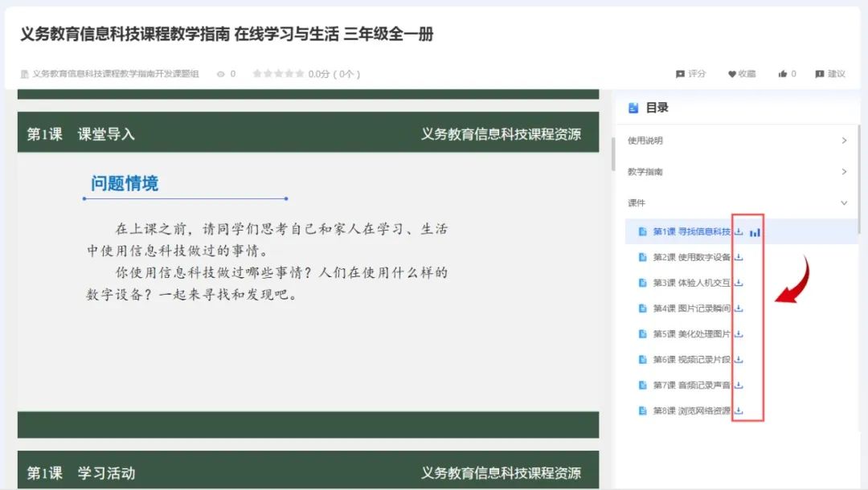Download the 第5课 美化处理图片 courseware
The width and height of the screenshot is (868, 490).
pos(739,336)
